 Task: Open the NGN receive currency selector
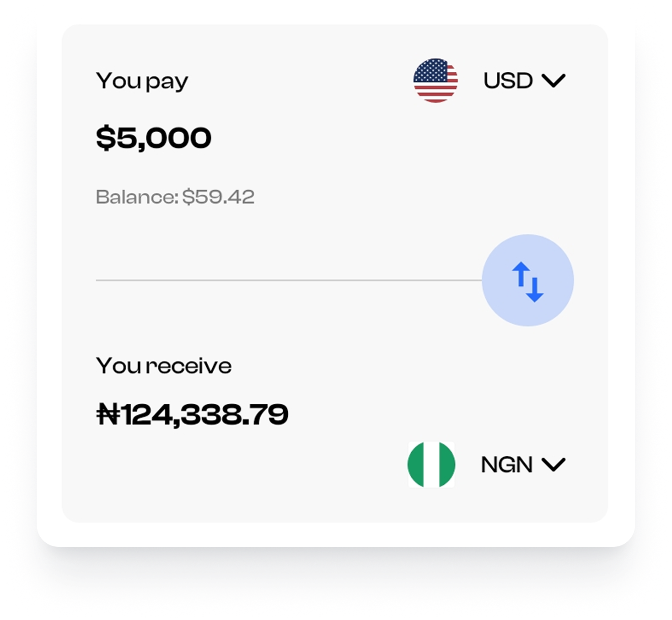coord(506,465)
